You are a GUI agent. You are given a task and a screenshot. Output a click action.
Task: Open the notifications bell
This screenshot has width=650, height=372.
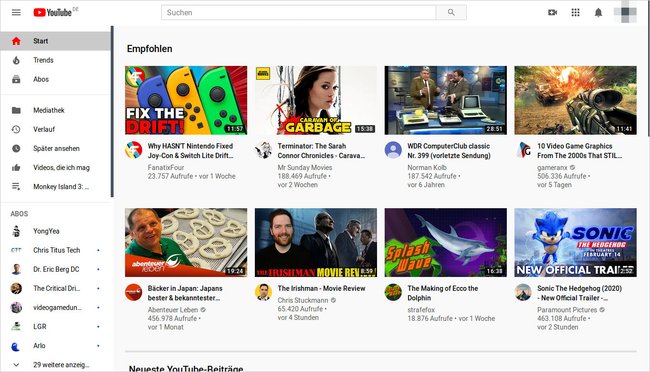(x=598, y=12)
